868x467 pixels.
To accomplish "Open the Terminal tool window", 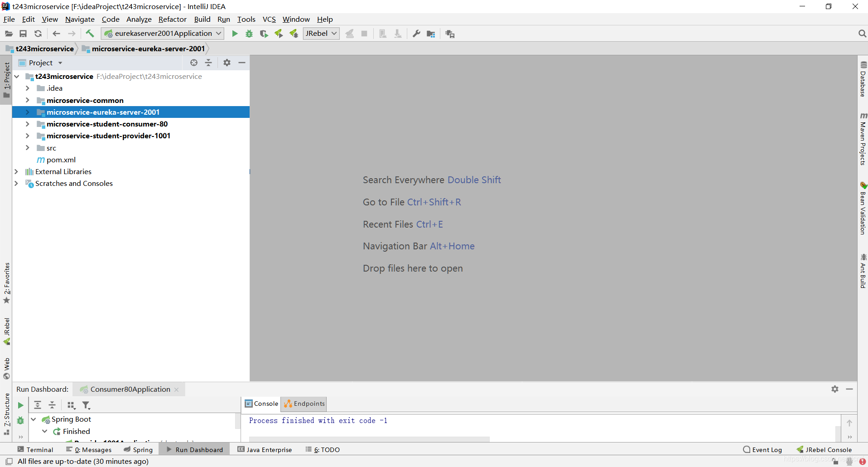I will tap(35, 450).
